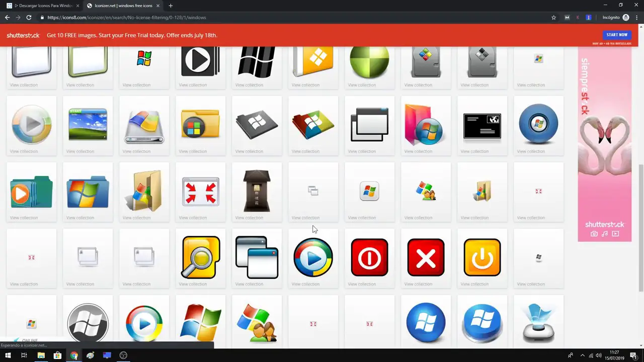Image resolution: width=644 pixels, height=362 pixels.
Task: Bookmark this page with the star
Action: (553, 17)
